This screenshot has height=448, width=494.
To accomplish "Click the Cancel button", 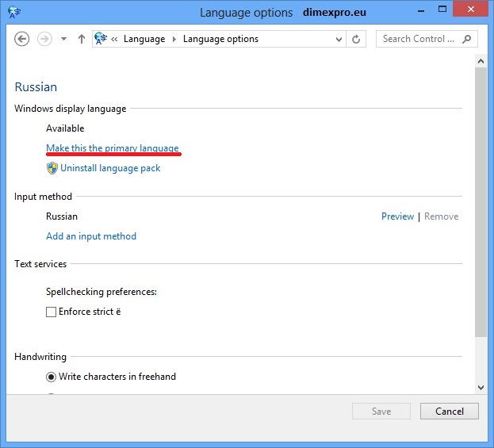I will [450, 412].
